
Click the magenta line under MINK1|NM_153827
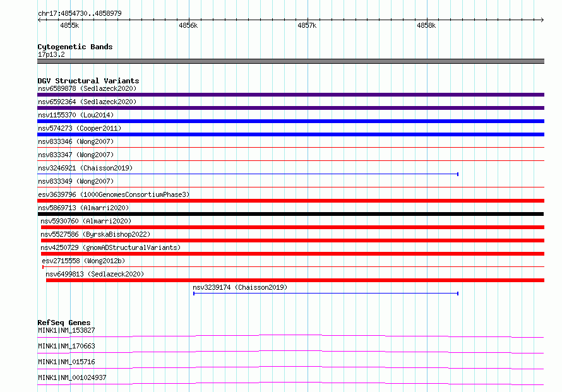290,336
